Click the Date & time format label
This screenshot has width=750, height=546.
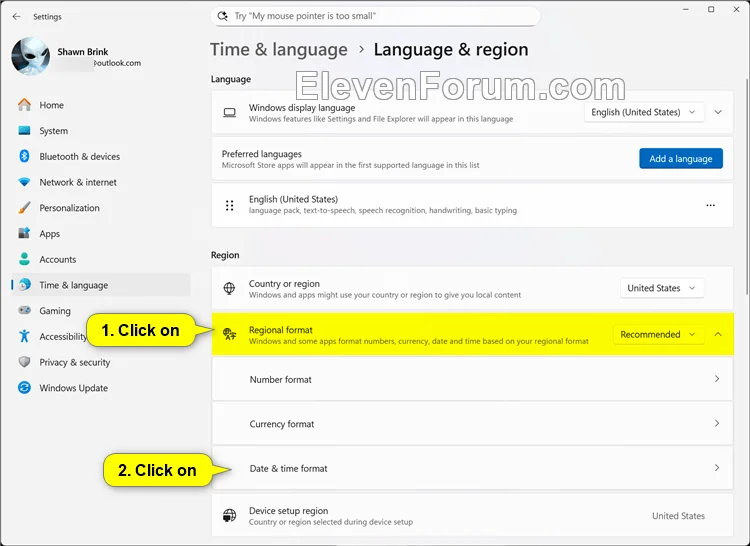coord(288,469)
